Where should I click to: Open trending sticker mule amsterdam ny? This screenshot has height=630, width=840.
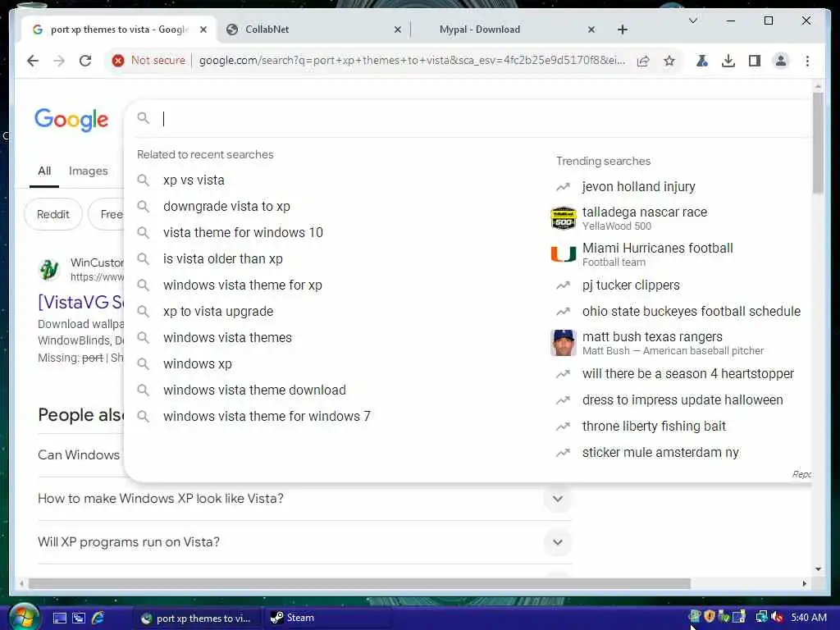pos(660,453)
